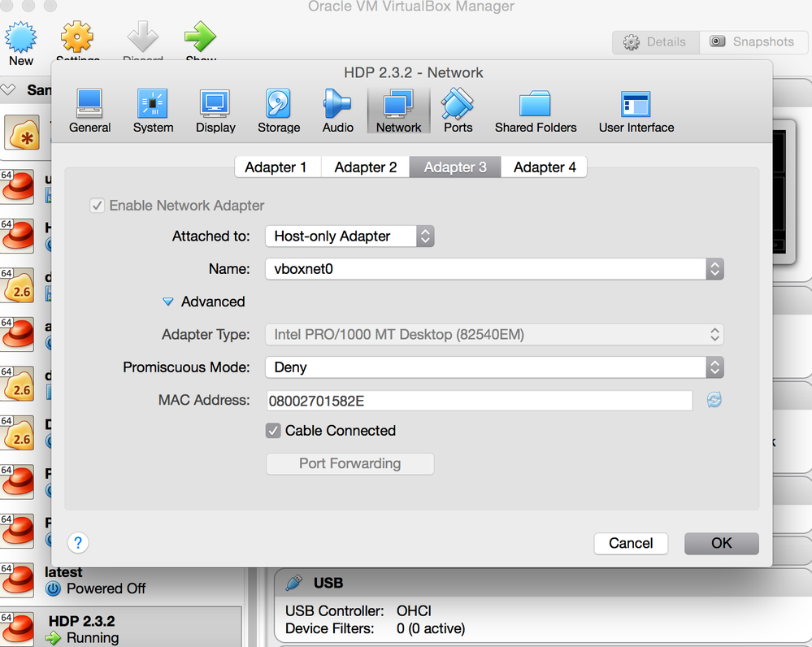The image size is (812, 647).
Task: Select the HDP 2.3.2 VM icon
Action: pyautogui.click(x=18, y=629)
